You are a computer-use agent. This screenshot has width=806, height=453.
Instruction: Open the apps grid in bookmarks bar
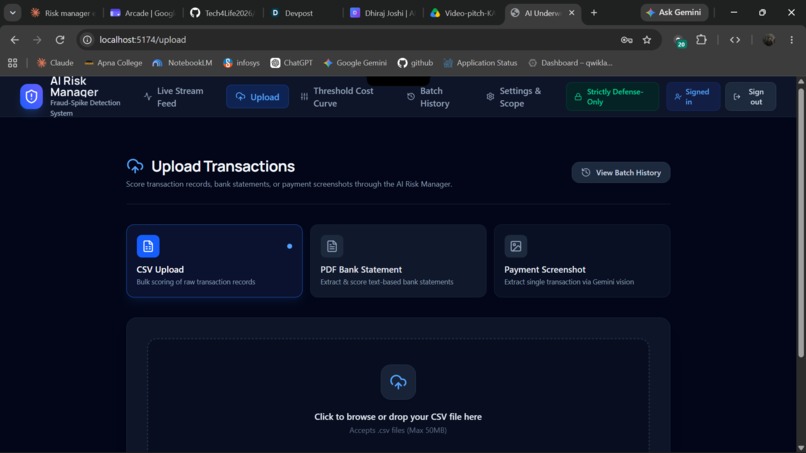(x=12, y=63)
